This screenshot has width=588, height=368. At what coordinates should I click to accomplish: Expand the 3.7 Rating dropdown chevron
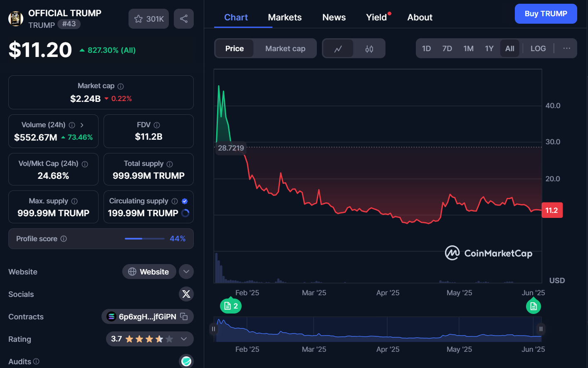(184, 339)
